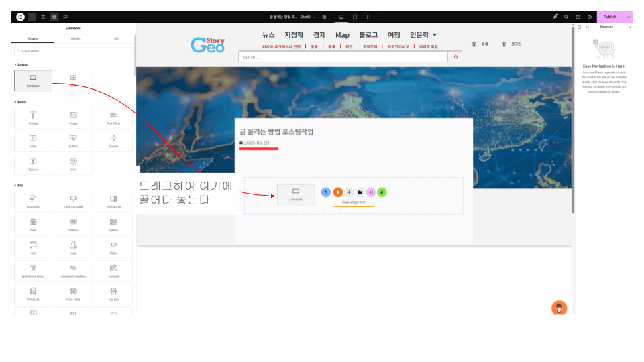Select the Price Table widget
Image resolution: width=644 pixels, height=362 pixels.
tap(73, 294)
